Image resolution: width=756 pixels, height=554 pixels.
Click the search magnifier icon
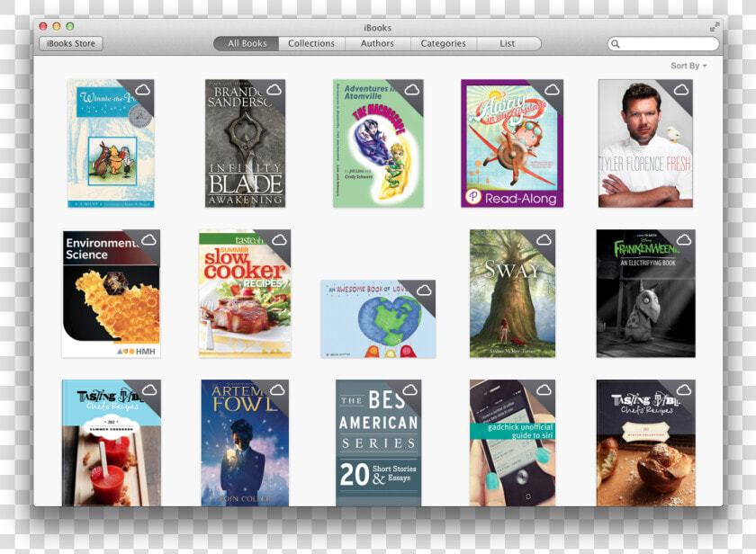point(616,44)
